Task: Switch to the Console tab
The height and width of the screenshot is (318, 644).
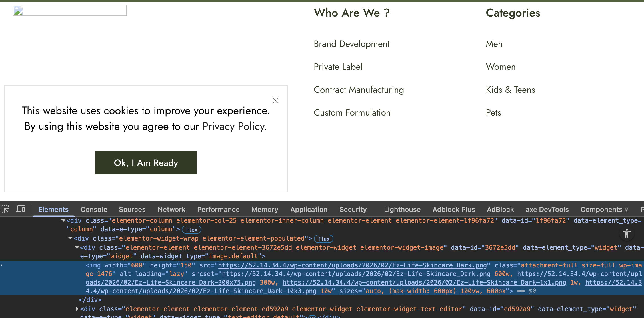Action: (x=94, y=209)
